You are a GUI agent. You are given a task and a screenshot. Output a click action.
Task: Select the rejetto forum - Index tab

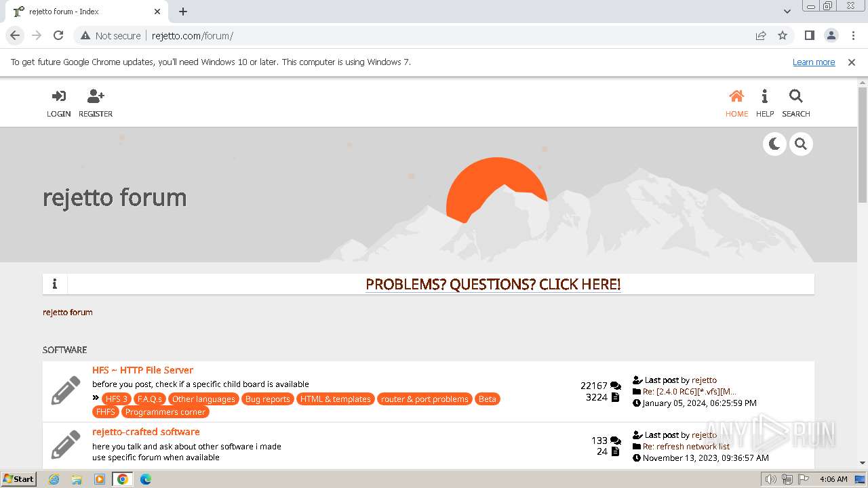(85, 12)
